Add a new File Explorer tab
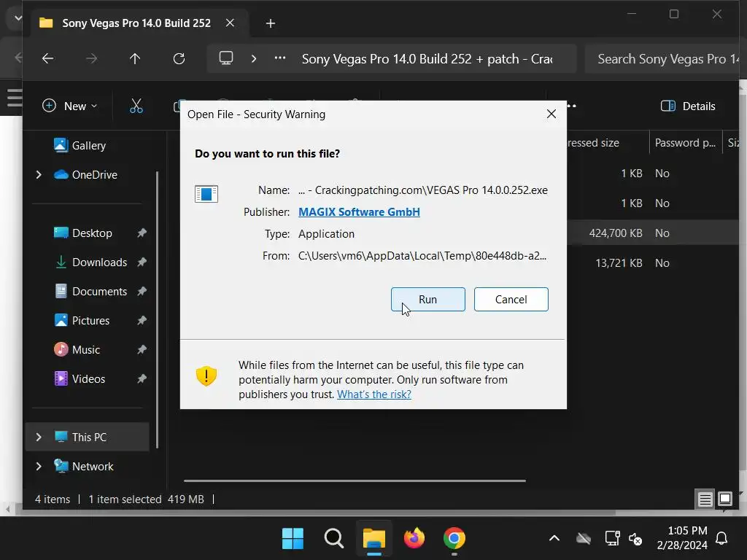 [x=270, y=23]
